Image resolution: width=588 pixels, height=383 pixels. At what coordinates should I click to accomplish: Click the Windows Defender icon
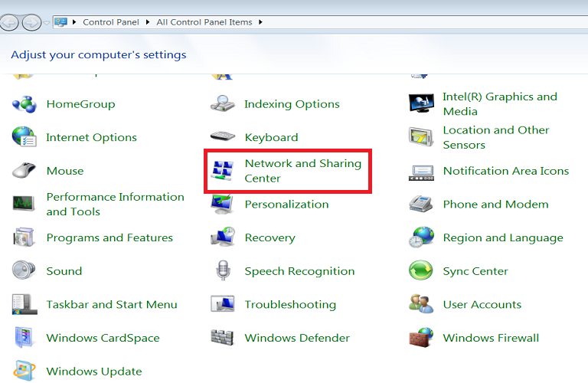click(223, 338)
